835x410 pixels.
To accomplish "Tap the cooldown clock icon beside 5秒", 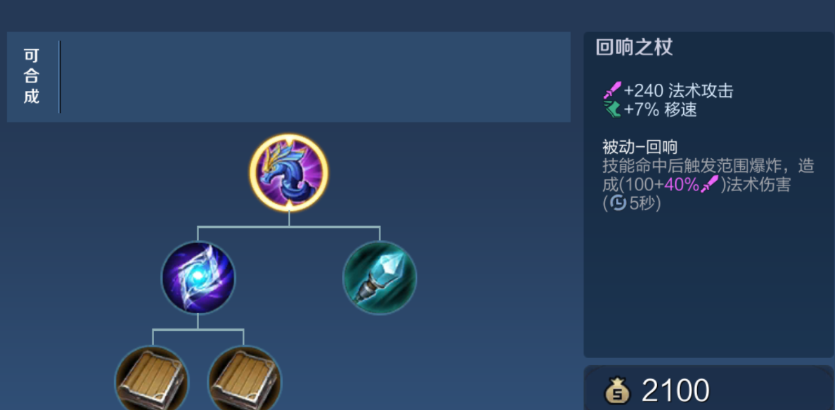I will pyautogui.click(x=618, y=203).
